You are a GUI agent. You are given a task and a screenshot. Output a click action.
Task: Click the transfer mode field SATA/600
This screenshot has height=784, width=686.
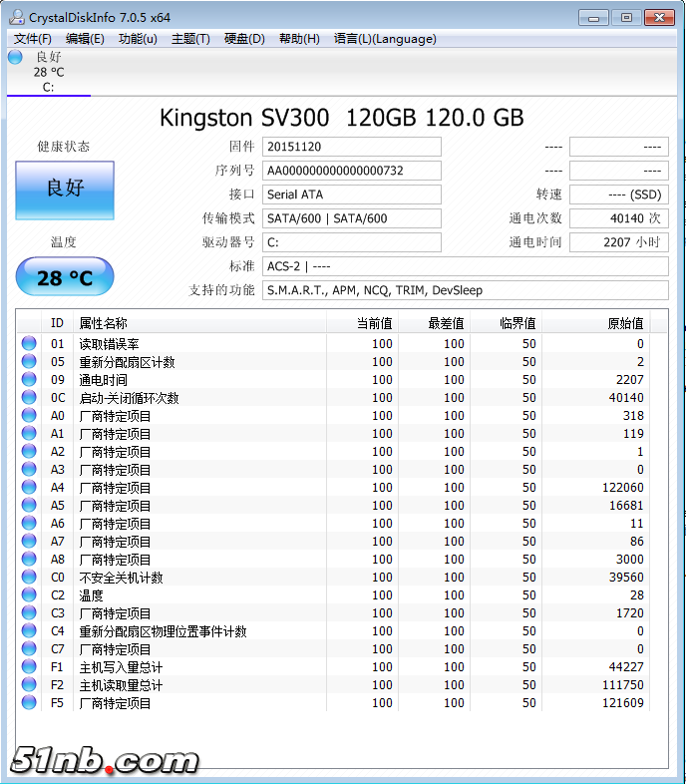[352, 218]
